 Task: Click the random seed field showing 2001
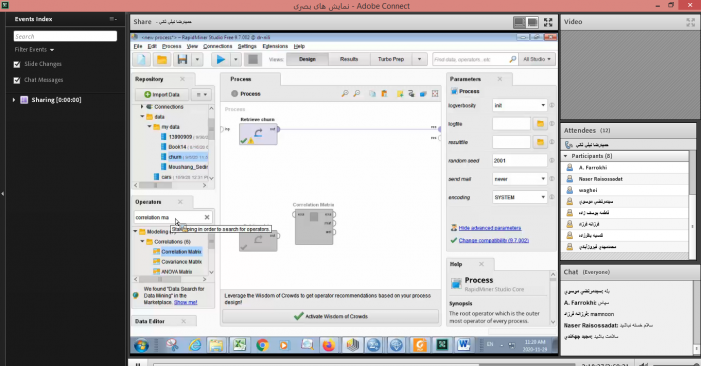pyautogui.click(x=519, y=160)
